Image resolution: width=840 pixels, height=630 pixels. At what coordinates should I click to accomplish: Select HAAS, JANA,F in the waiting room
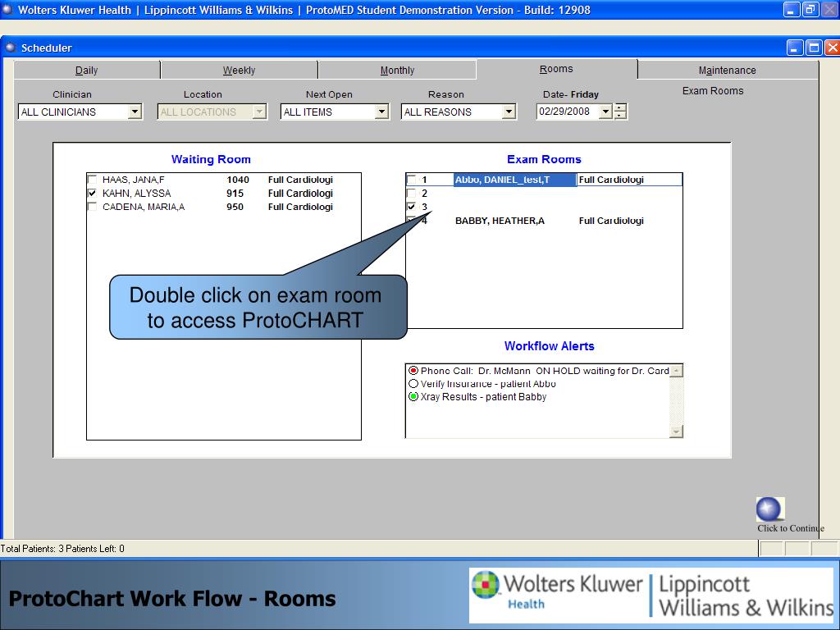click(x=134, y=180)
